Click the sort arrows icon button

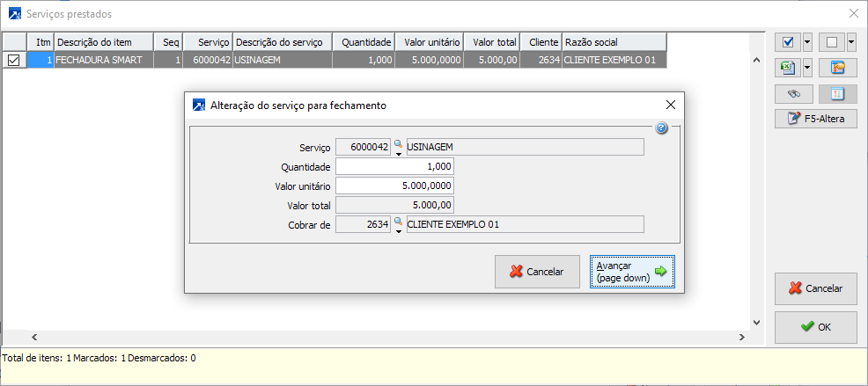click(838, 94)
